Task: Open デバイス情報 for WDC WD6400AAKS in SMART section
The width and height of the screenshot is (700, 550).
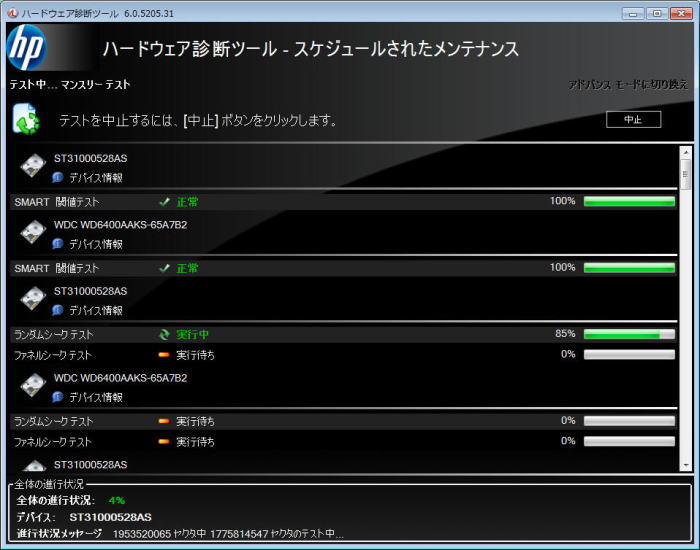Action: click(96, 244)
